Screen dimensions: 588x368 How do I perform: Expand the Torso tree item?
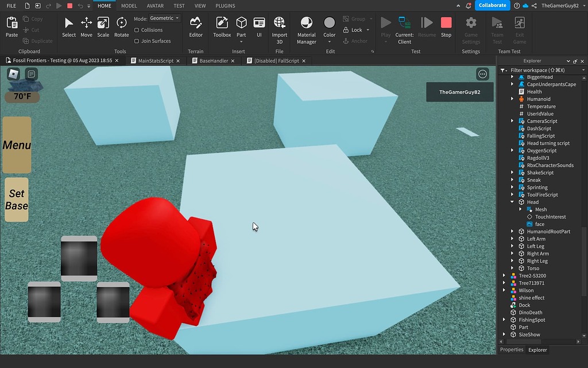(513, 268)
